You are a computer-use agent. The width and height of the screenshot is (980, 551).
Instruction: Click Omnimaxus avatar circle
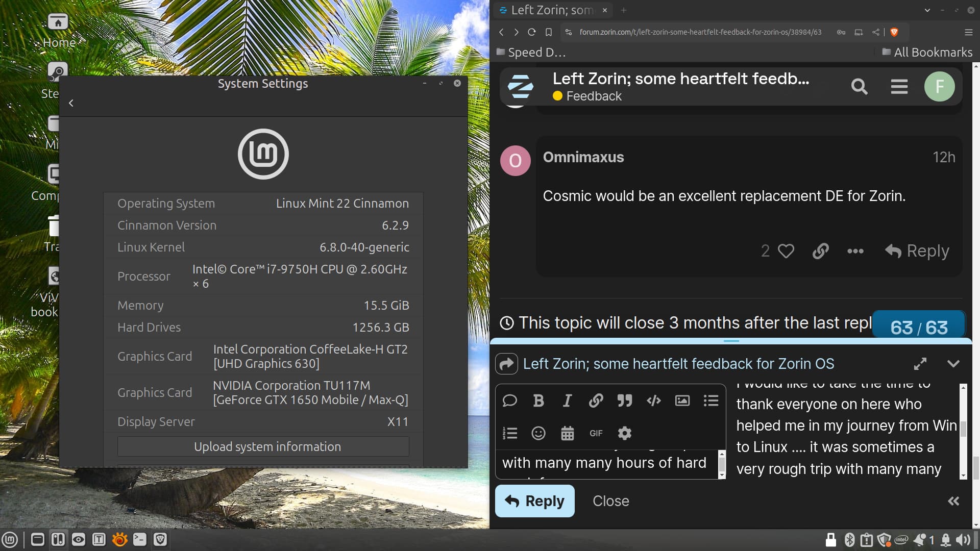click(x=516, y=161)
